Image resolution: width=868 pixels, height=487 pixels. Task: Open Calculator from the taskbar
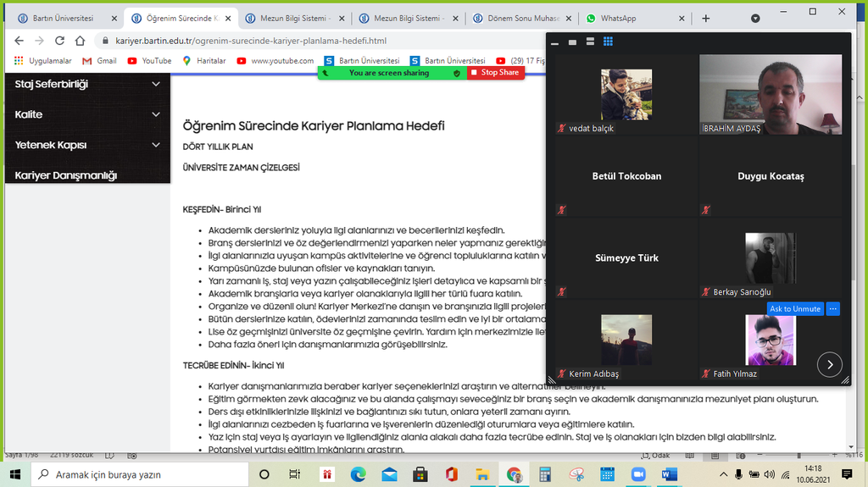pos(545,474)
